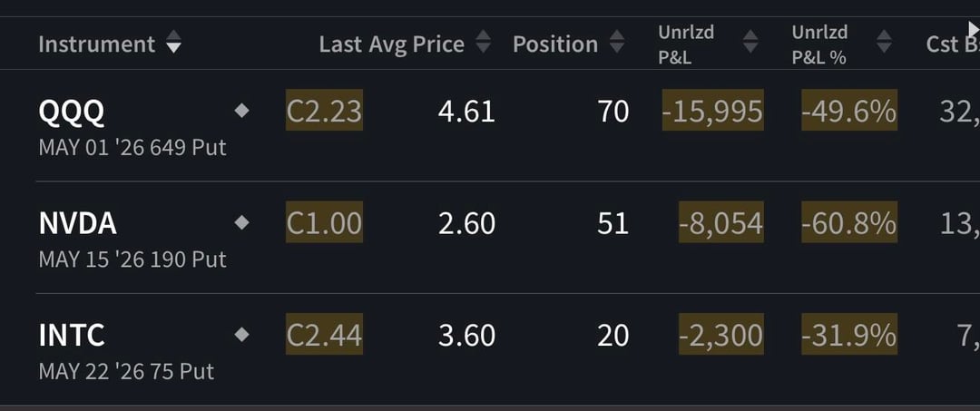Viewport: 980px width, 411px height.
Task: Select NVDA unrealized P&L -8,054 cell
Action: point(720,223)
